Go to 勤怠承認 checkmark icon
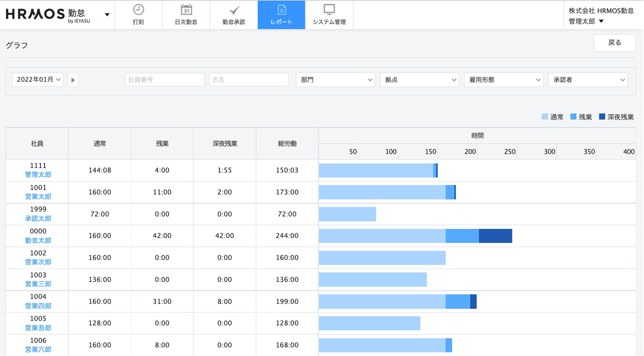644x356 pixels. click(x=234, y=11)
